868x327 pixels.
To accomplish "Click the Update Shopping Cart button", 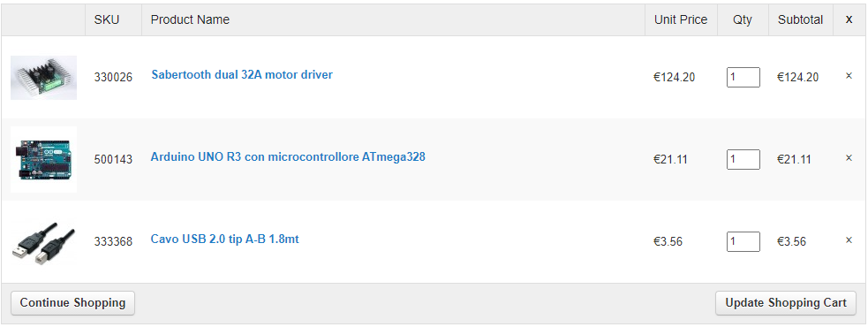I will (786, 303).
